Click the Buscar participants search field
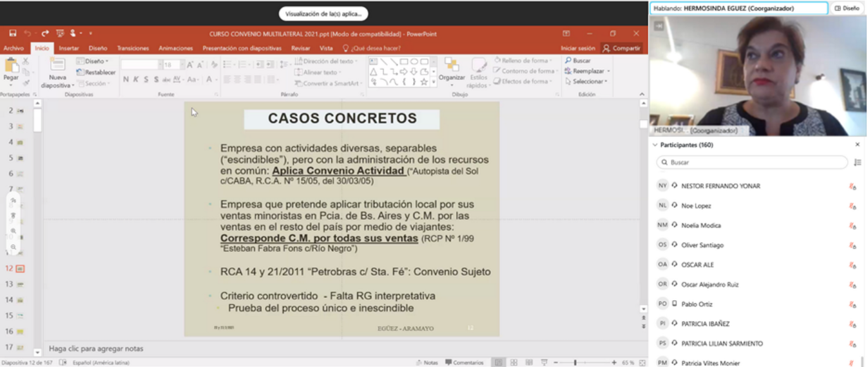868x367 pixels. point(752,162)
